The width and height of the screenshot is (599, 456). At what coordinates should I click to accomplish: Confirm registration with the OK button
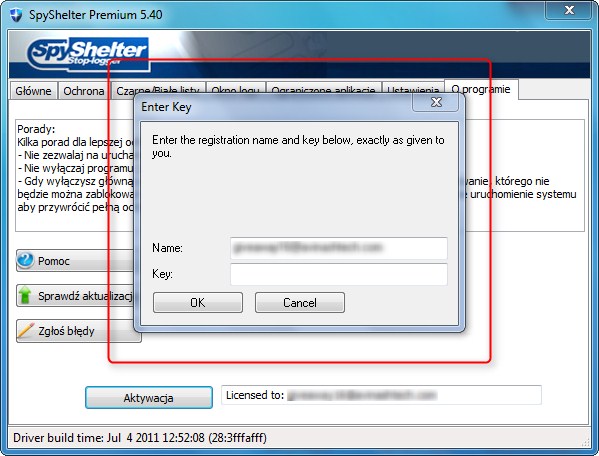coord(198,302)
